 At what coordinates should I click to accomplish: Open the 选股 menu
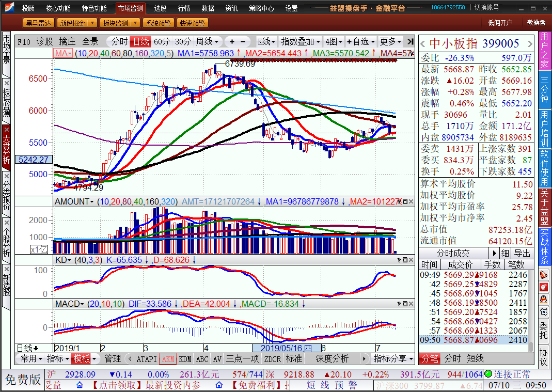point(160,8)
